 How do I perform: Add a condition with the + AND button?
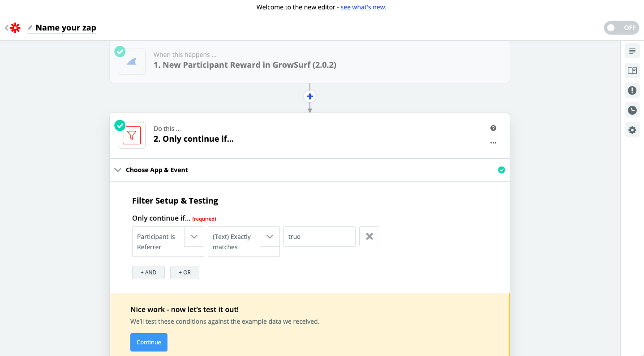click(148, 273)
